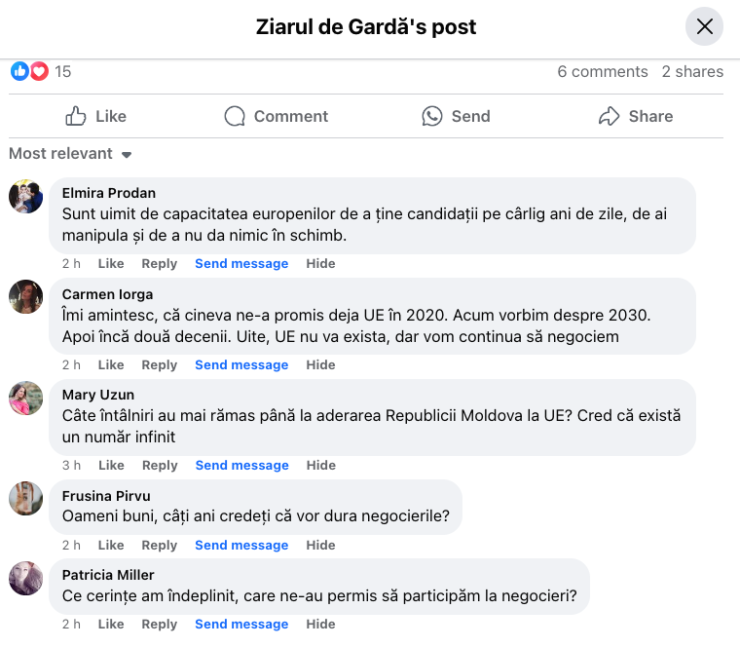View the 2 shares link
Screen dimensions: 740x647
click(692, 72)
